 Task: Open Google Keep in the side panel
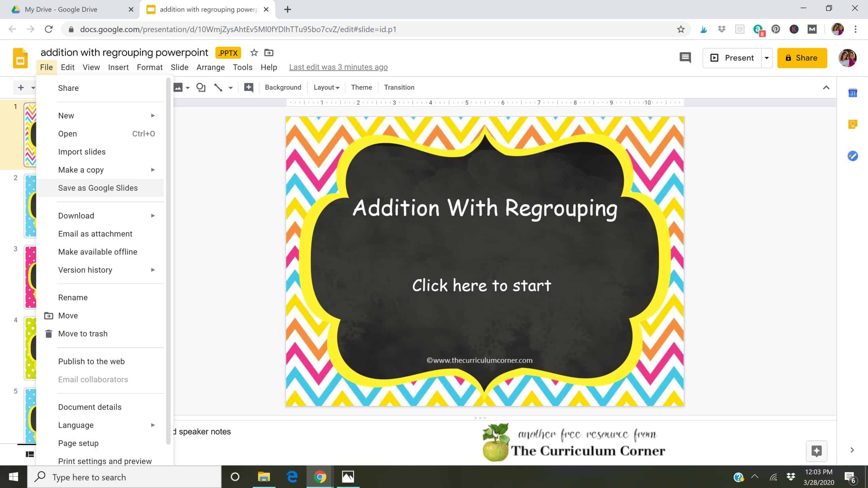pos(853,125)
